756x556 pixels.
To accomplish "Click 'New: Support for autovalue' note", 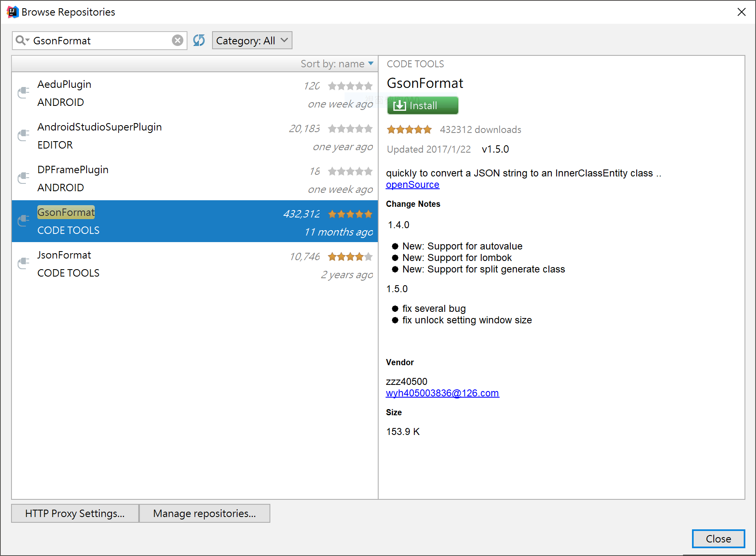I will (x=462, y=246).
